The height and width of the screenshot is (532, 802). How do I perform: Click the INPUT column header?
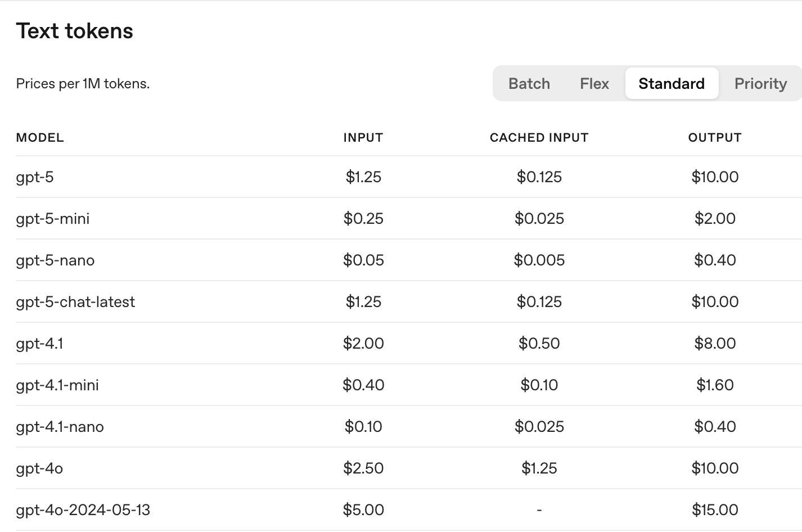[x=363, y=138]
